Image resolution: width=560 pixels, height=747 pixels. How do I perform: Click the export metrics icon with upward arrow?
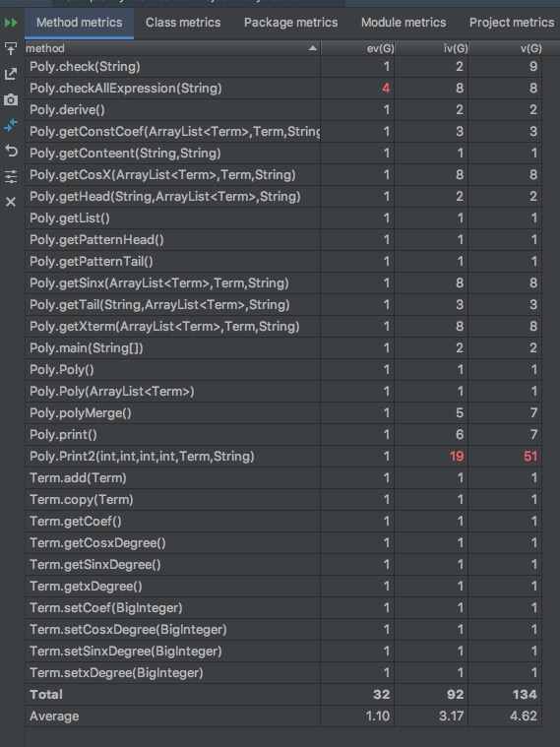11,48
